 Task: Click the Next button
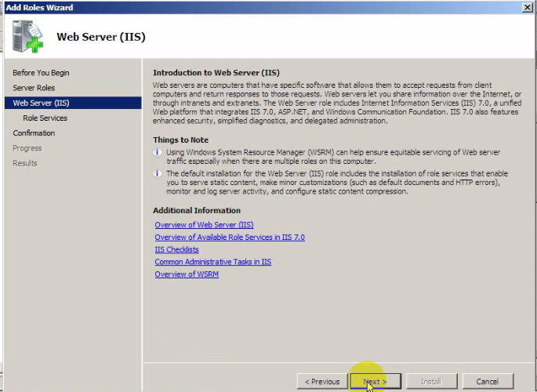point(376,381)
